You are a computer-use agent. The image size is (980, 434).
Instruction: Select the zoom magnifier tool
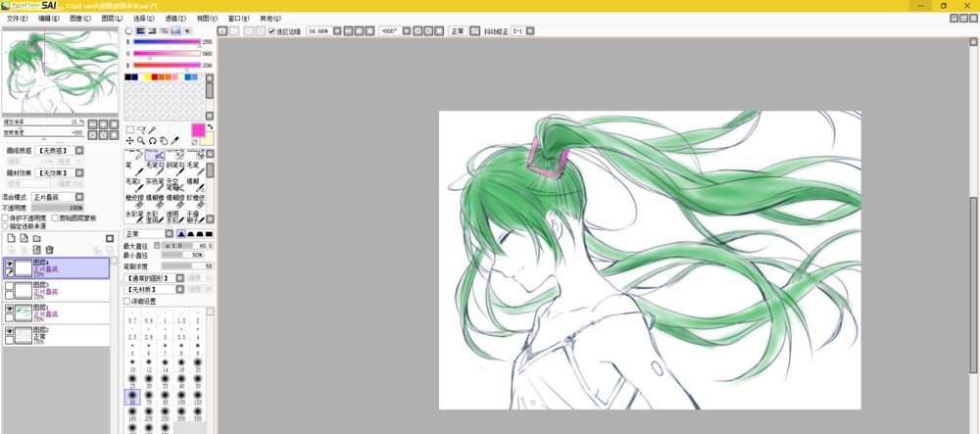(x=140, y=141)
